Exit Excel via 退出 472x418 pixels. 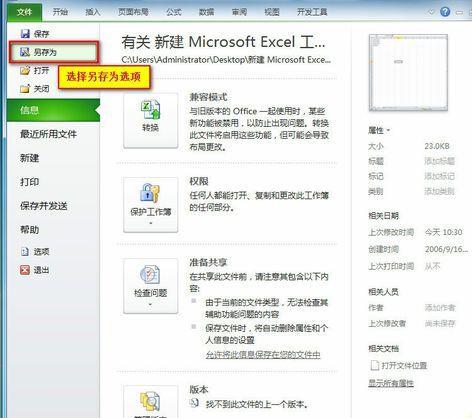(35, 270)
